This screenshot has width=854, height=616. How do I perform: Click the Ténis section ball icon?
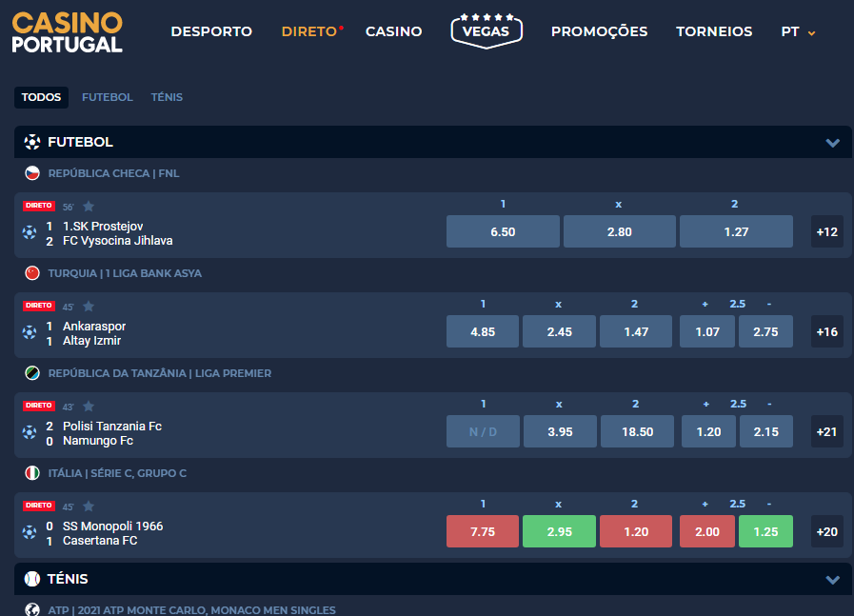pos(32,579)
